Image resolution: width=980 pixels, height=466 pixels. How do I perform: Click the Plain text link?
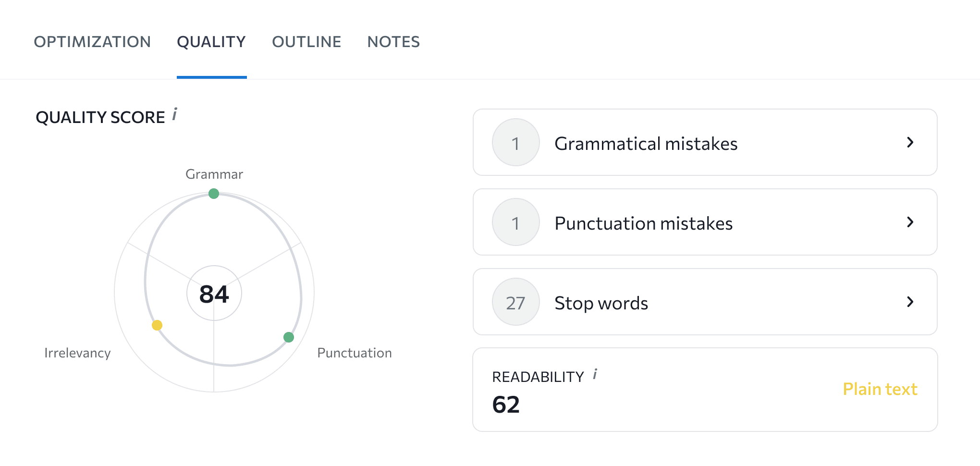pos(880,389)
